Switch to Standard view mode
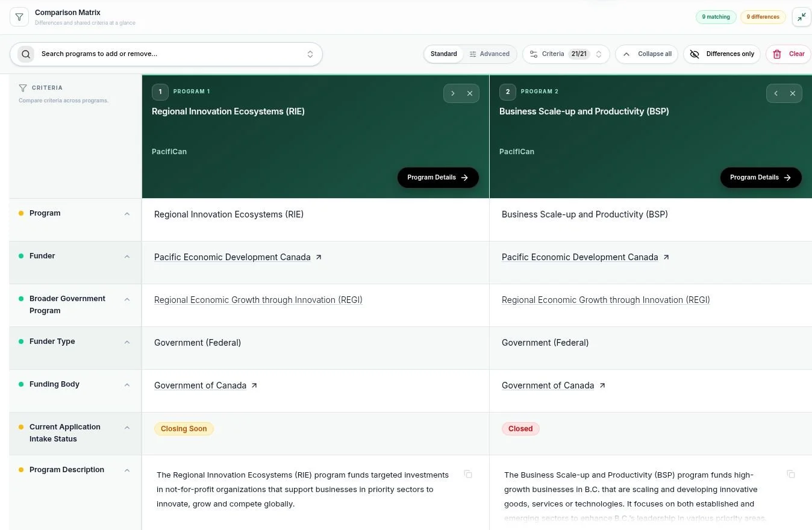Image resolution: width=812 pixels, height=530 pixels. 443,54
